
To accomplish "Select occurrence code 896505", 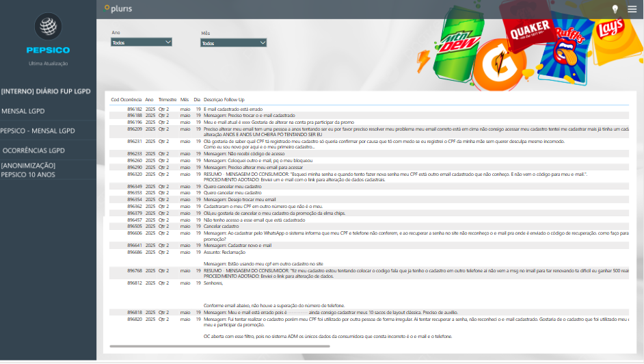I will click(134, 226).
